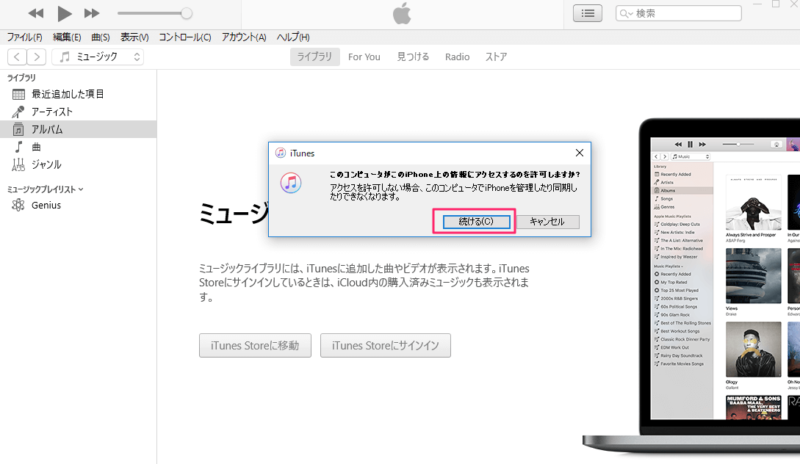This screenshot has width=800, height=464.
Task: Click the iTunes Storeにサインイン button
Action: (385, 346)
